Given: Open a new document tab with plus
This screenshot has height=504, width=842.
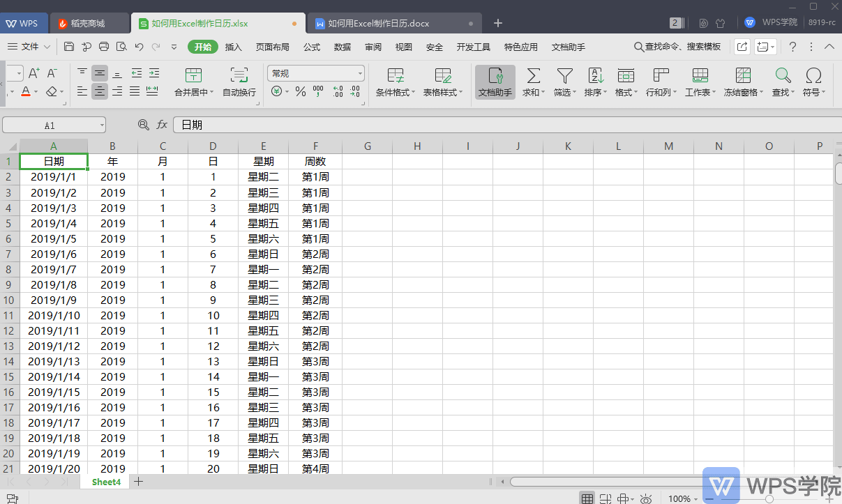Looking at the screenshot, I should 498,23.
